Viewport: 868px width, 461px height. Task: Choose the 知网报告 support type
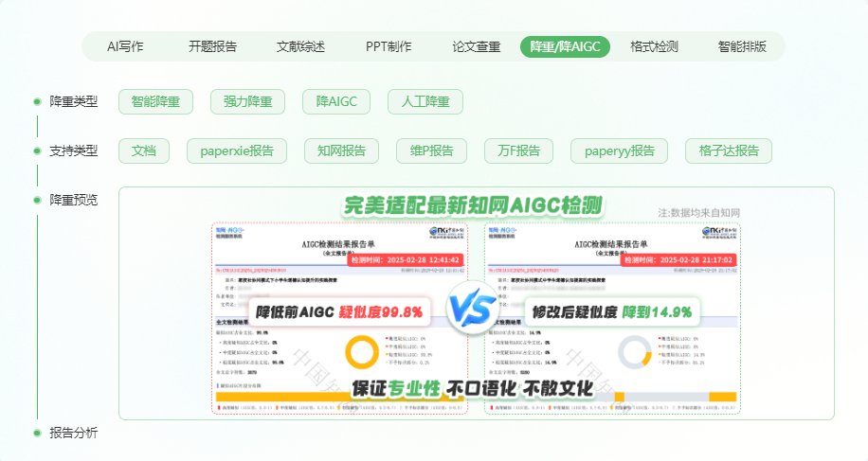pyautogui.click(x=341, y=151)
